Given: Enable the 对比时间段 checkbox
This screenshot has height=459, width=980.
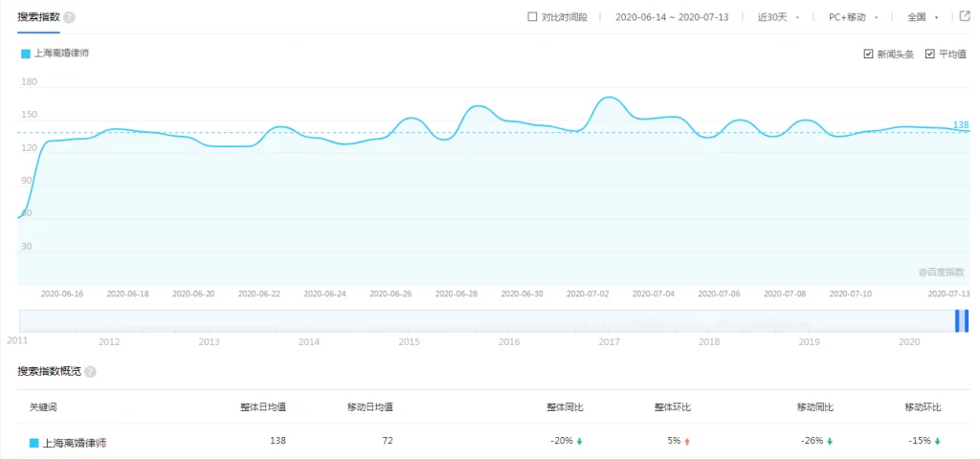Looking at the screenshot, I should [533, 17].
